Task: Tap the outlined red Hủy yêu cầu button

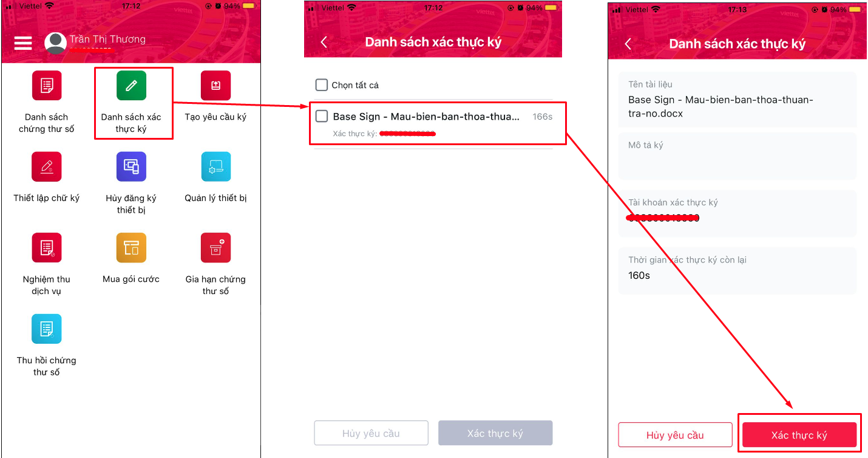Action: [675, 435]
